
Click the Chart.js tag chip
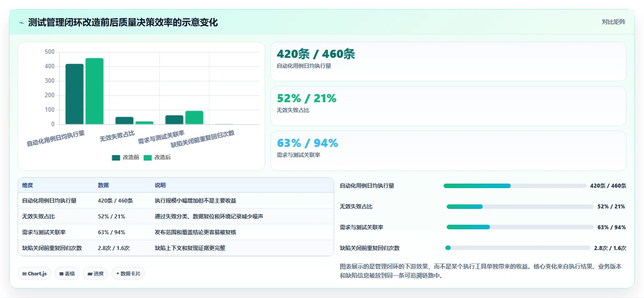pos(34,274)
